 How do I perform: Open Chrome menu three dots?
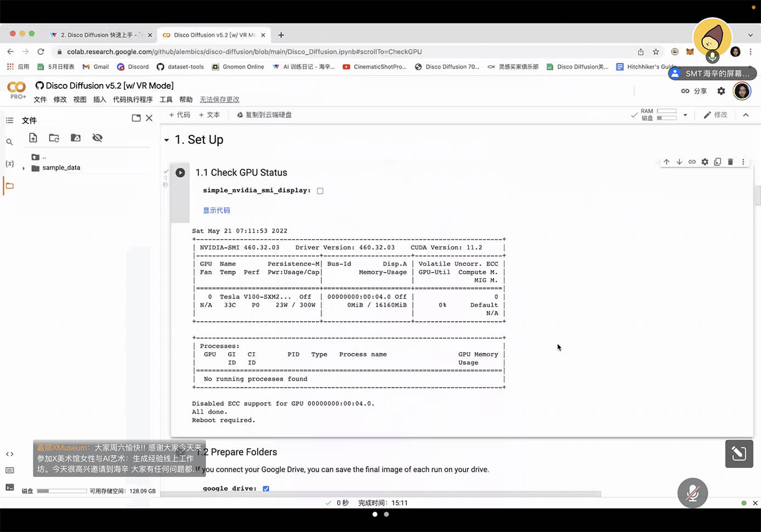[x=751, y=52]
